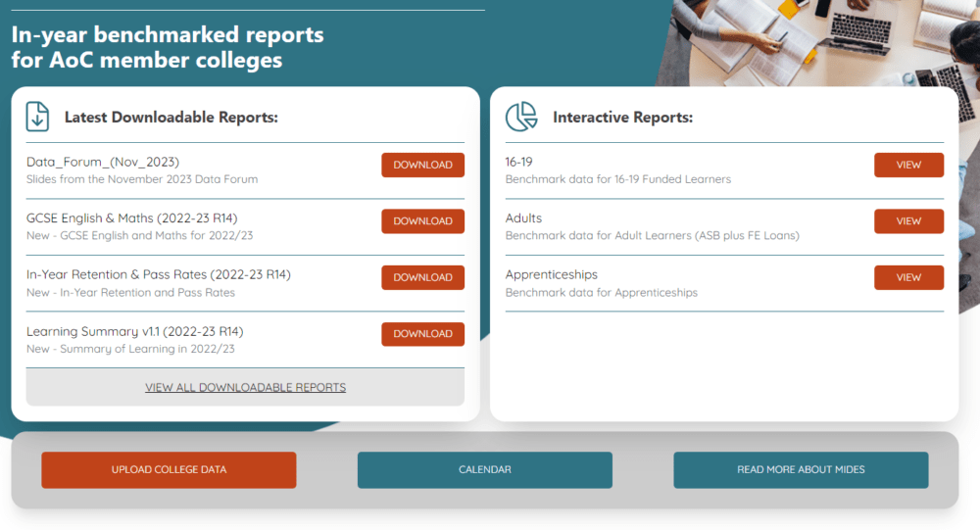980x530 pixels.
Task: Open the Calendar button
Action: click(x=484, y=470)
